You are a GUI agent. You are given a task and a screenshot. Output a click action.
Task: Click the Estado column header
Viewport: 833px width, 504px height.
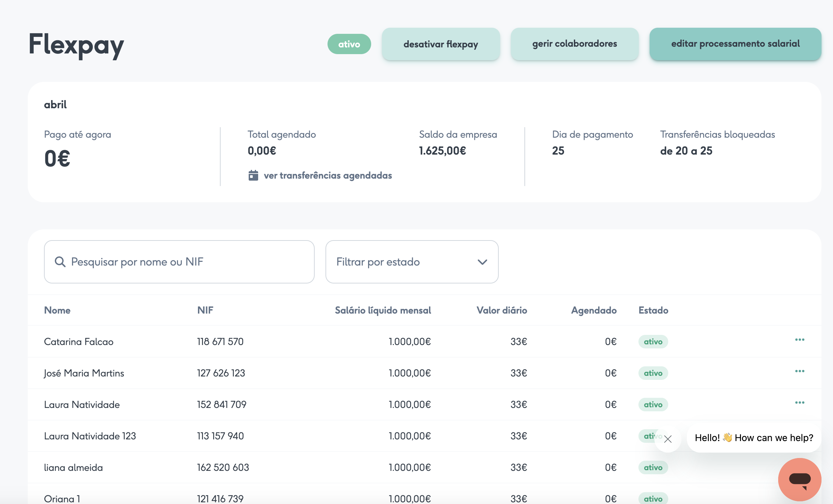(x=653, y=310)
